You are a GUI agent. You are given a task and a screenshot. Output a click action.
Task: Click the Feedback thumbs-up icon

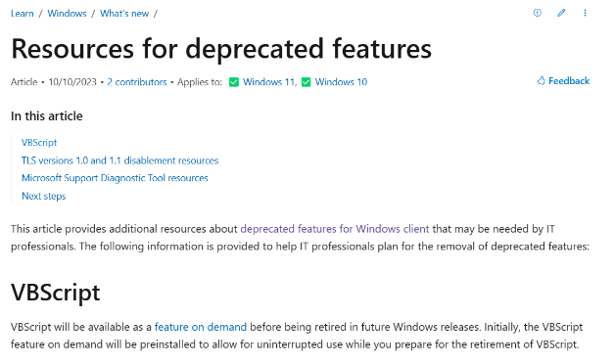(x=542, y=80)
